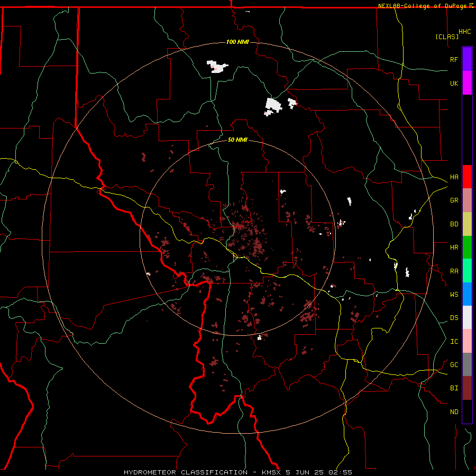Image resolution: width=476 pixels, height=476 pixels.
Task: Click the BD legend label
Action: (x=454, y=224)
